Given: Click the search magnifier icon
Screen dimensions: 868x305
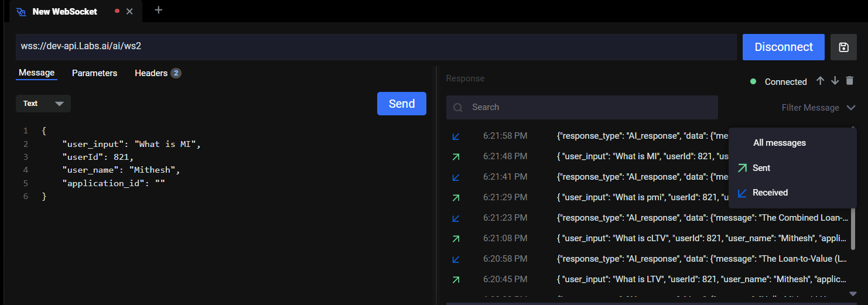Looking at the screenshot, I should pyautogui.click(x=458, y=108).
